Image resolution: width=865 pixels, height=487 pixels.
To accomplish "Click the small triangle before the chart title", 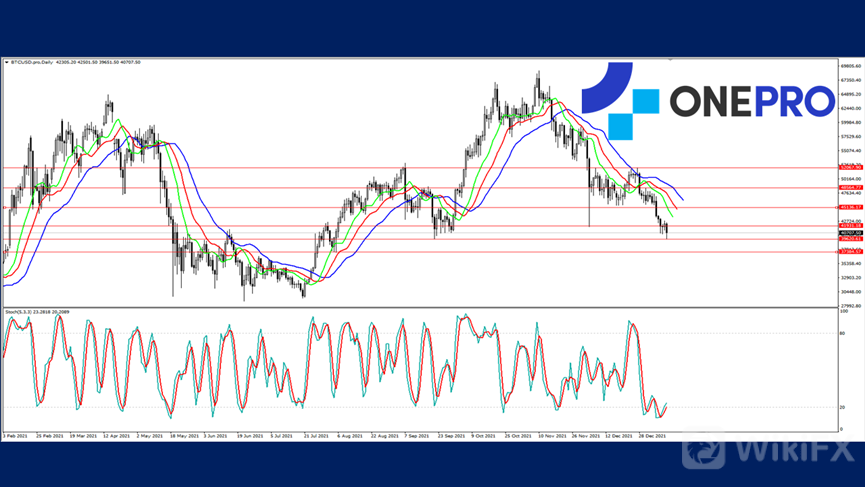I will click(x=7, y=62).
